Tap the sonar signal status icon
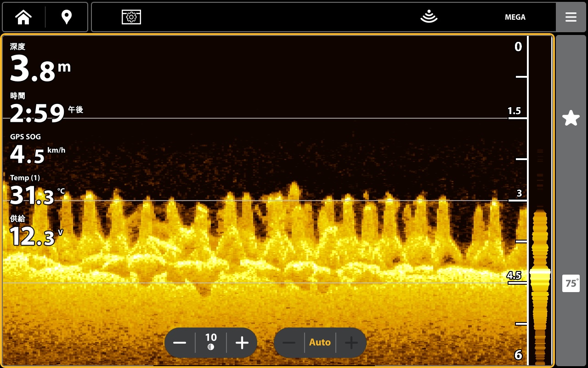This screenshot has width=588, height=368. tap(429, 17)
